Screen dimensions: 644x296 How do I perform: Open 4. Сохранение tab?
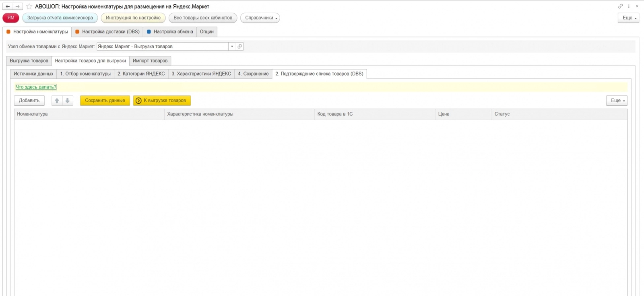coord(253,74)
